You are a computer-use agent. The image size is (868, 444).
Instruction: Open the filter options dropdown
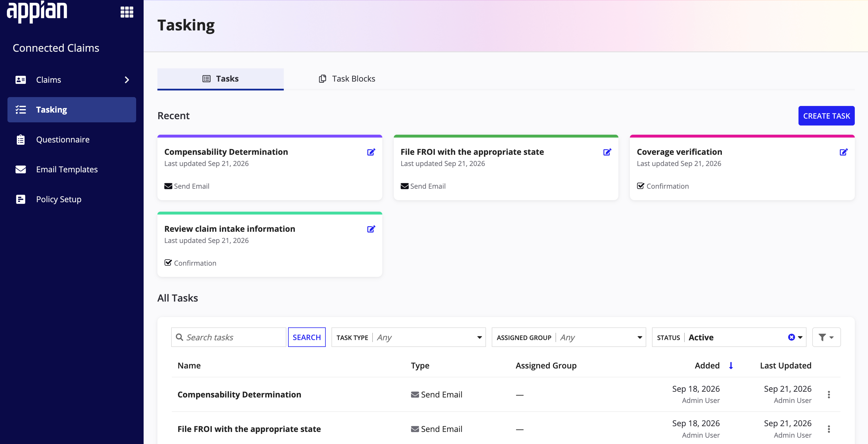pos(826,337)
